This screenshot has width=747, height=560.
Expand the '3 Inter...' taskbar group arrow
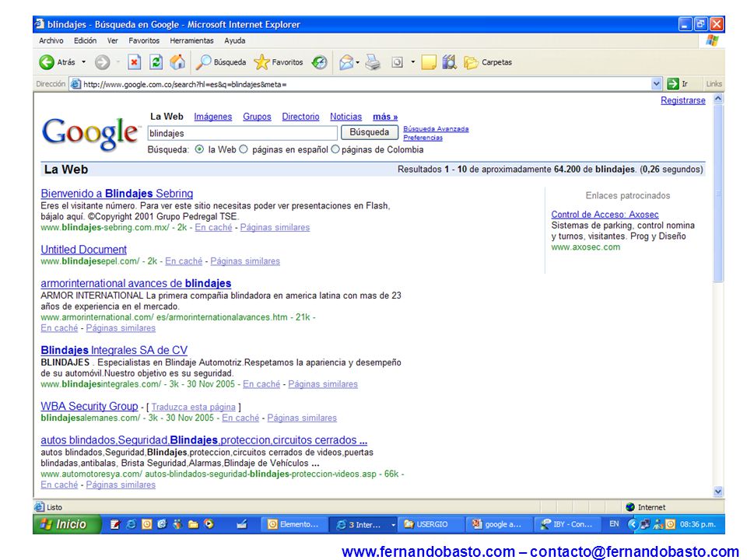[x=393, y=524]
